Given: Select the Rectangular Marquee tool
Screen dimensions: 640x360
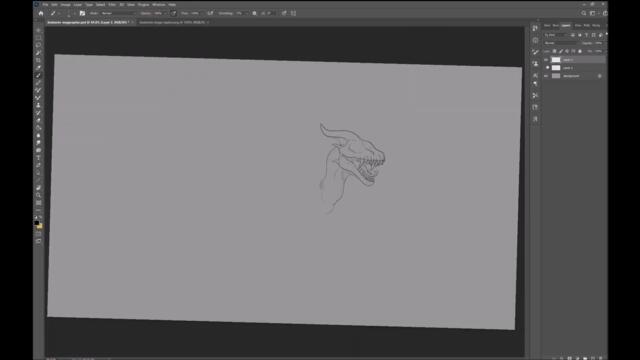Looking at the screenshot, I should click(38, 38).
